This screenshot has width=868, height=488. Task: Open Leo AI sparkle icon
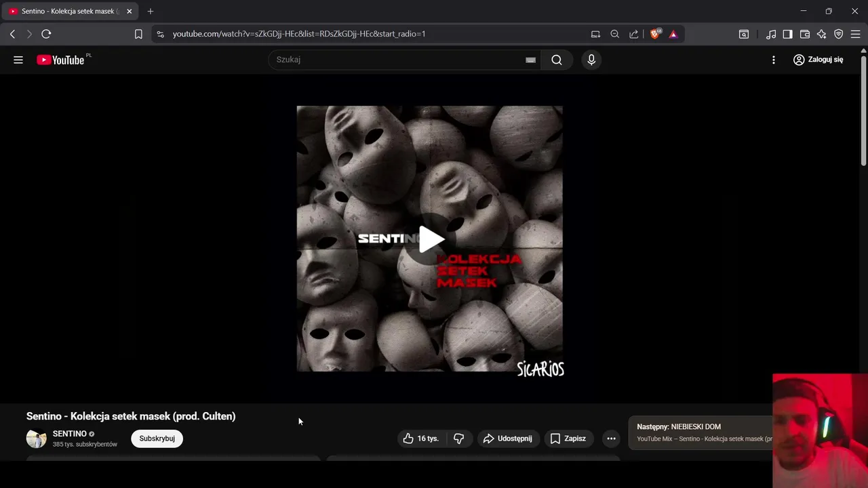tap(822, 34)
